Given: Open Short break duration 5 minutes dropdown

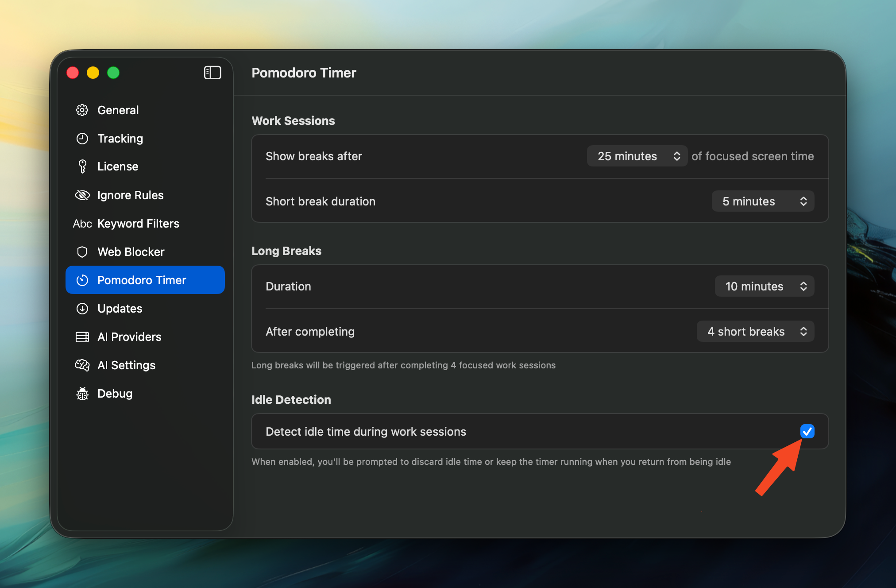Looking at the screenshot, I should [763, 201].
